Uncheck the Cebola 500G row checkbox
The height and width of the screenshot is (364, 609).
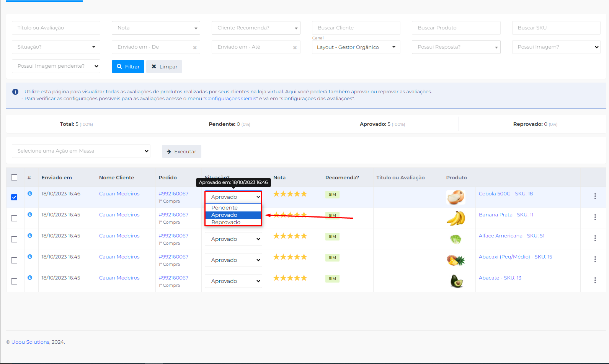[14, 197]
